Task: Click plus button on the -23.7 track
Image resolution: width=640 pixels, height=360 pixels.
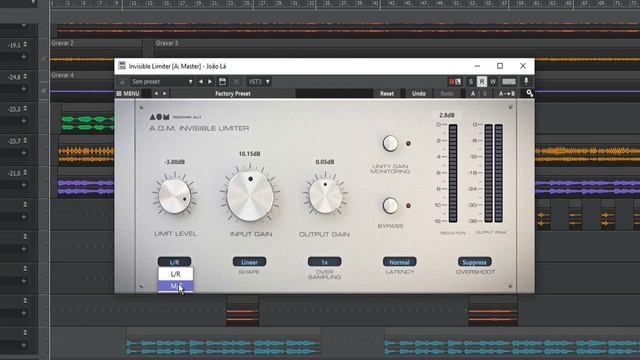Action: click(24, 152)
